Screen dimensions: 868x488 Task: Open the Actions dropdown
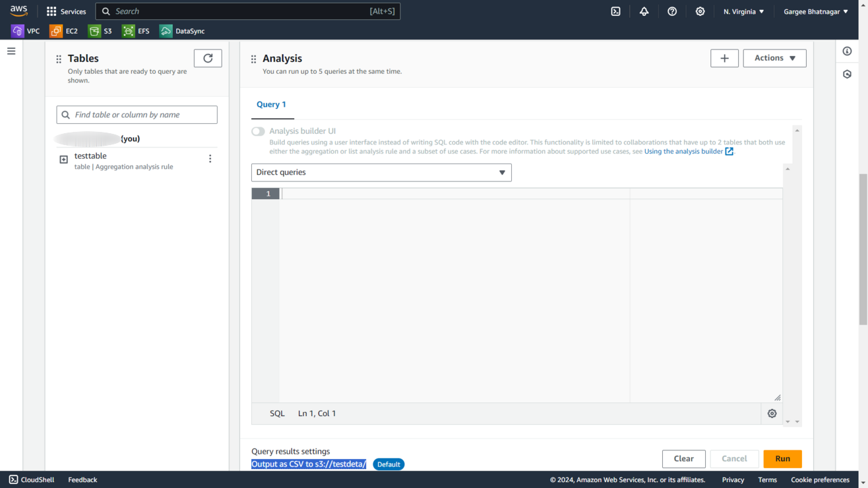click(774, 58)
